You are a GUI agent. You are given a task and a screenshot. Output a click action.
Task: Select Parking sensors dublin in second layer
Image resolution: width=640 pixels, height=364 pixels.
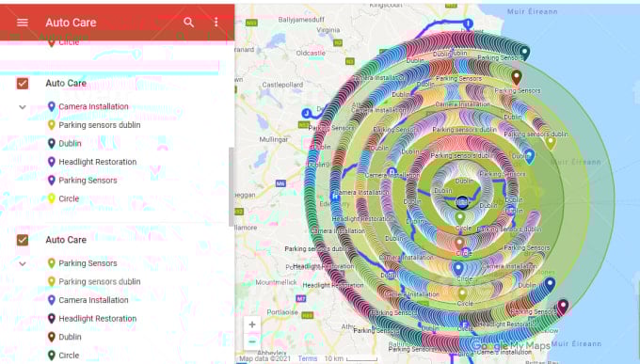tap(99, 281)
